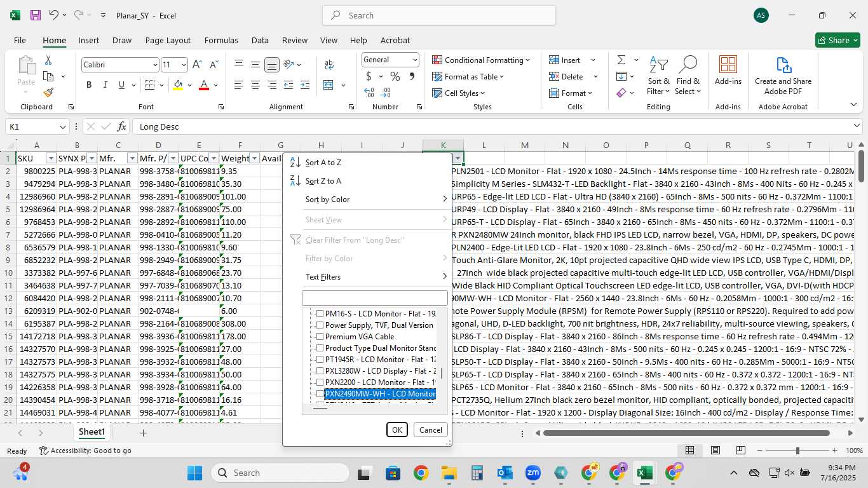Click the Accounting dollar format icon
This screenshot has width=868, height=488.
pyautogui.click(x=369, y=77)
